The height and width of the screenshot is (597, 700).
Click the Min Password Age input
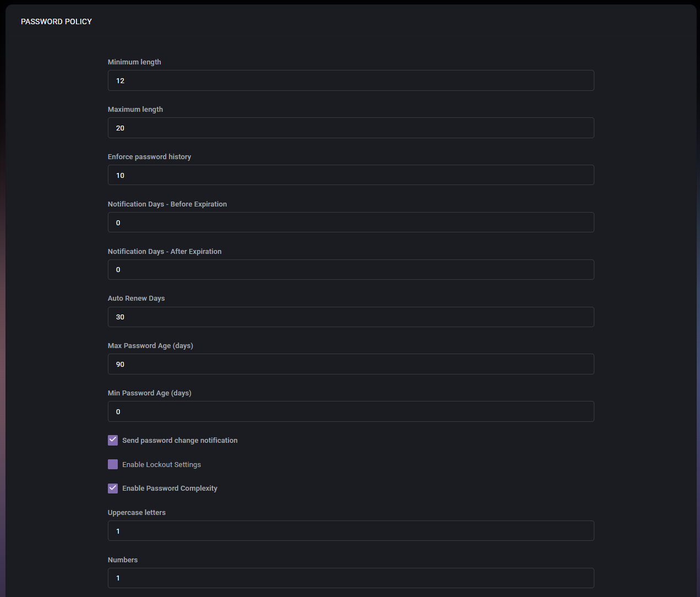[x=351, y=411]
